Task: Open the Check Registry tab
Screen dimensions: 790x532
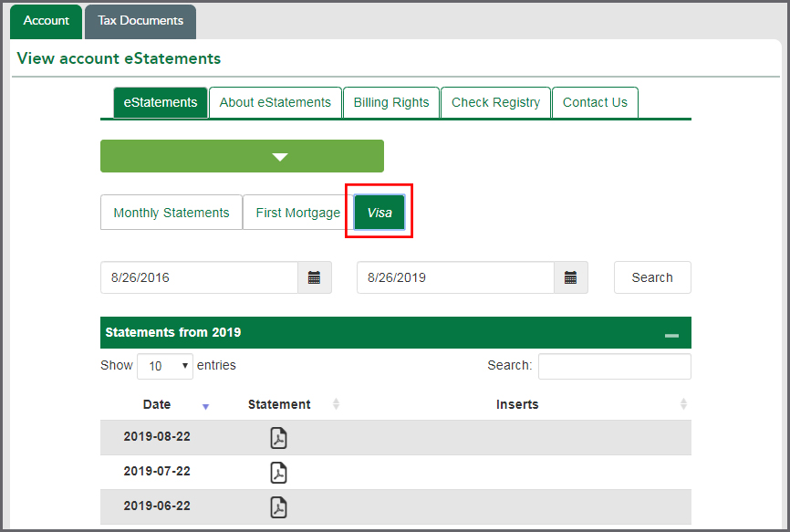Action: [495, 103]
